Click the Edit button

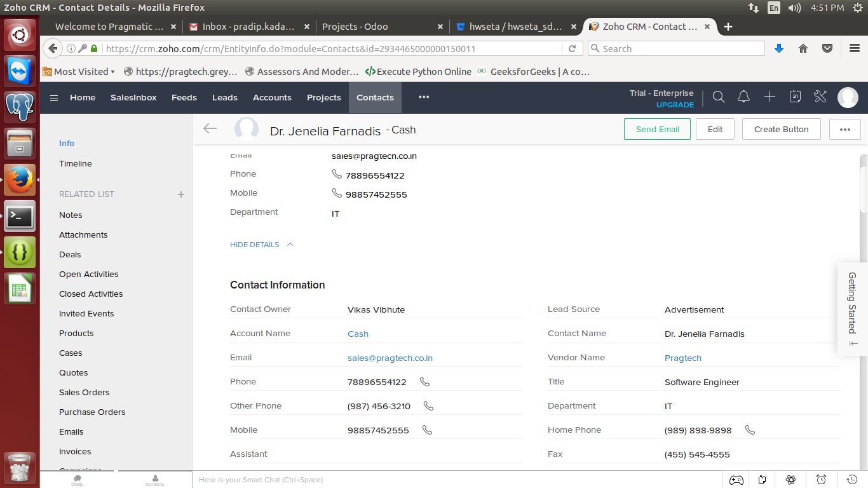coord(715,129)
